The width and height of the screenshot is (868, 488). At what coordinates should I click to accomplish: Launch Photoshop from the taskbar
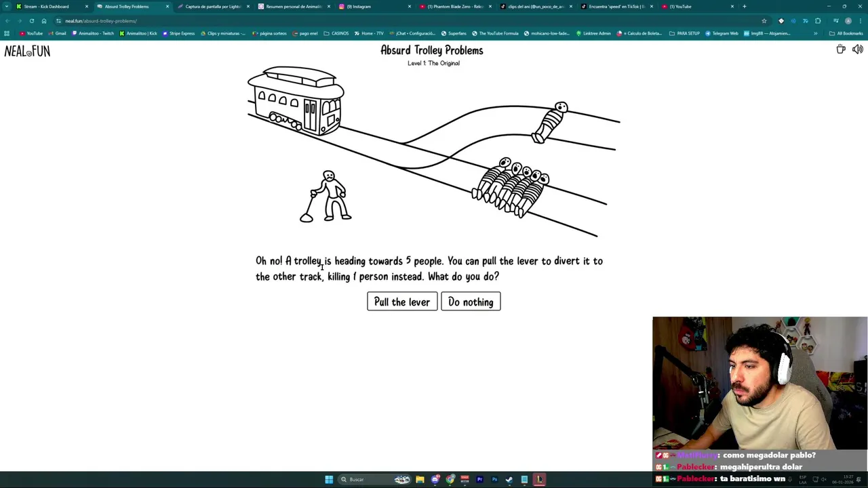[x=494, y=479]
